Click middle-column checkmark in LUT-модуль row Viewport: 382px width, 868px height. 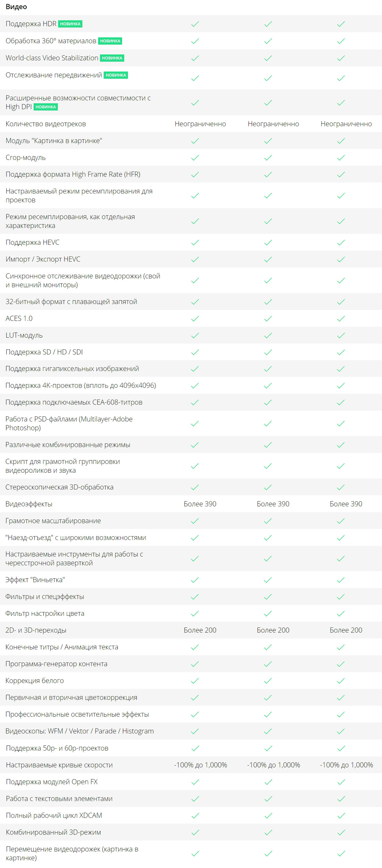pyautogui.click(x=268, y=336)
